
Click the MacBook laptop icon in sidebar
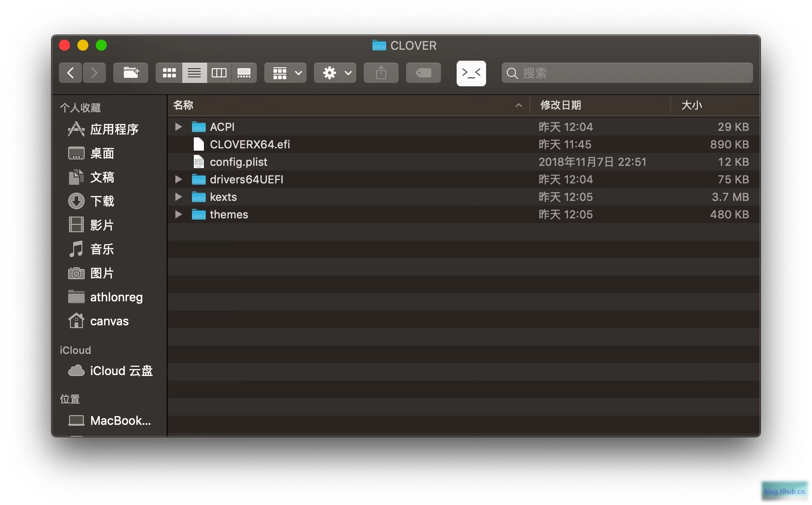coord(76,420)
